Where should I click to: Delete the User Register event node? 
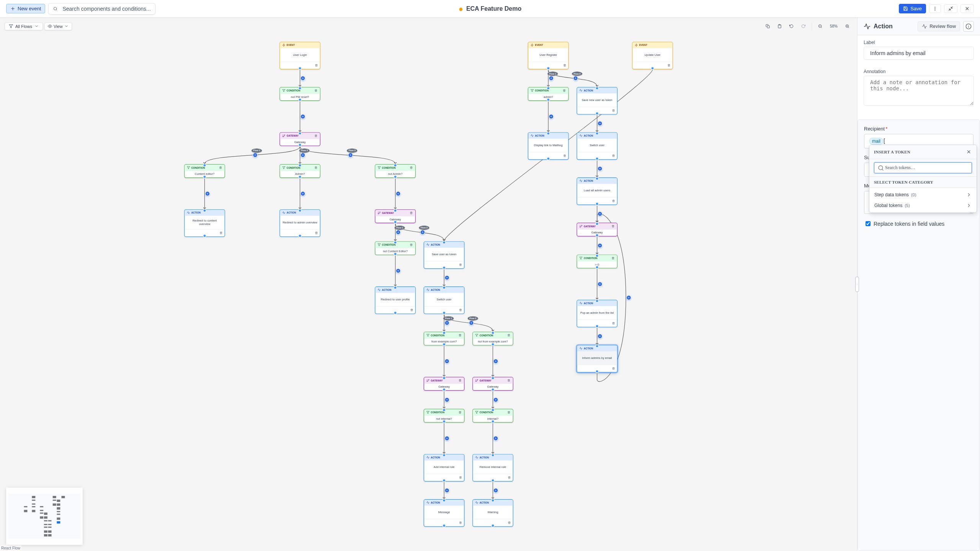click(x=565, y=65)
